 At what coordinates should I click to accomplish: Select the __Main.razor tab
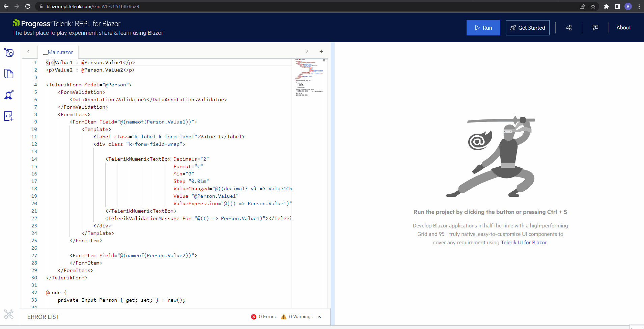pos(58,52)
